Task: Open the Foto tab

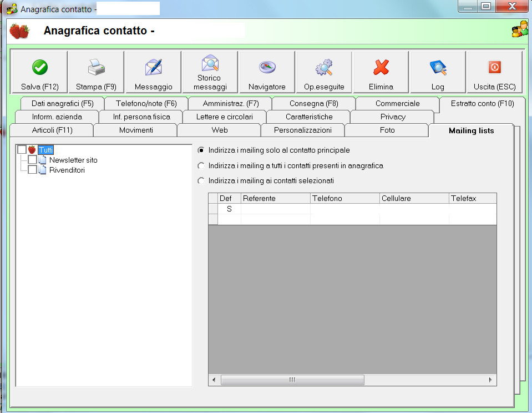Action: pos(387,130)
